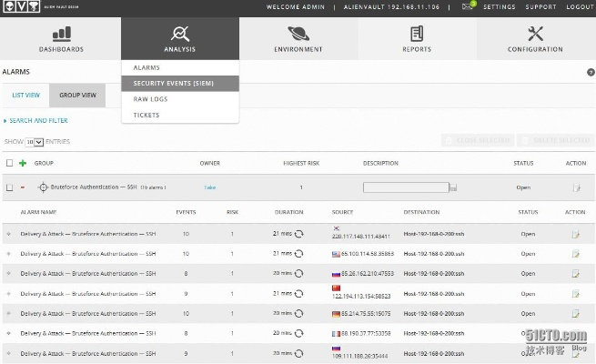Choose Raw Logs from Analysis menu
596x364 pixels.
tap(150, 99)
